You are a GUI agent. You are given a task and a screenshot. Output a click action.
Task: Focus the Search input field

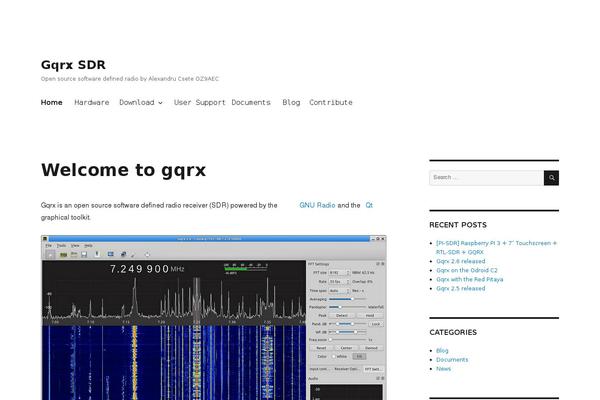(x=486, y=178)
